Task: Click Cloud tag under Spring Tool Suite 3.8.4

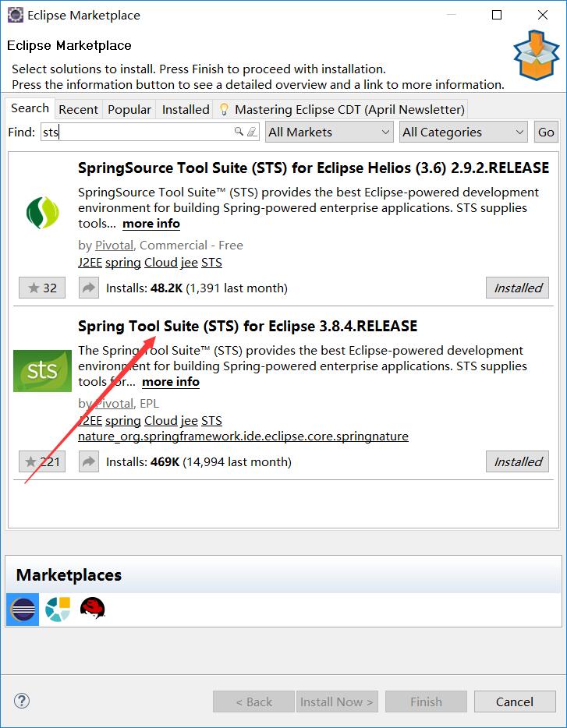Action: [161, 421]
